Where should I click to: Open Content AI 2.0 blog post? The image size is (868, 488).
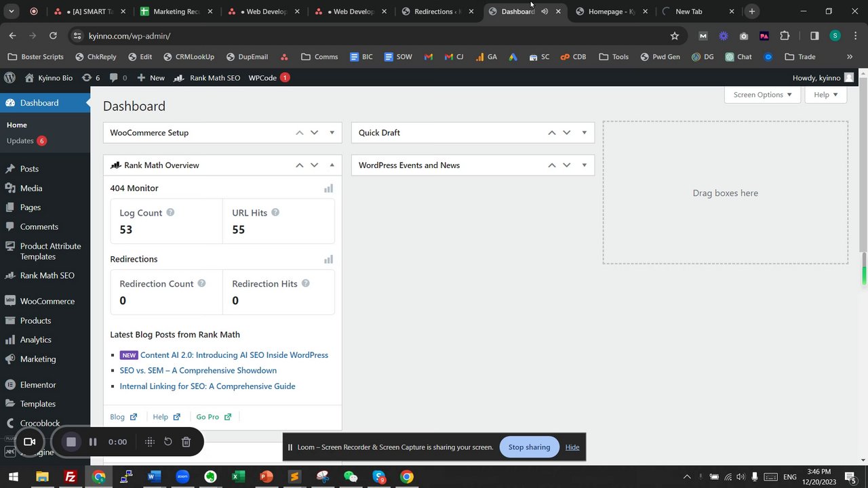tap(234, 355)
